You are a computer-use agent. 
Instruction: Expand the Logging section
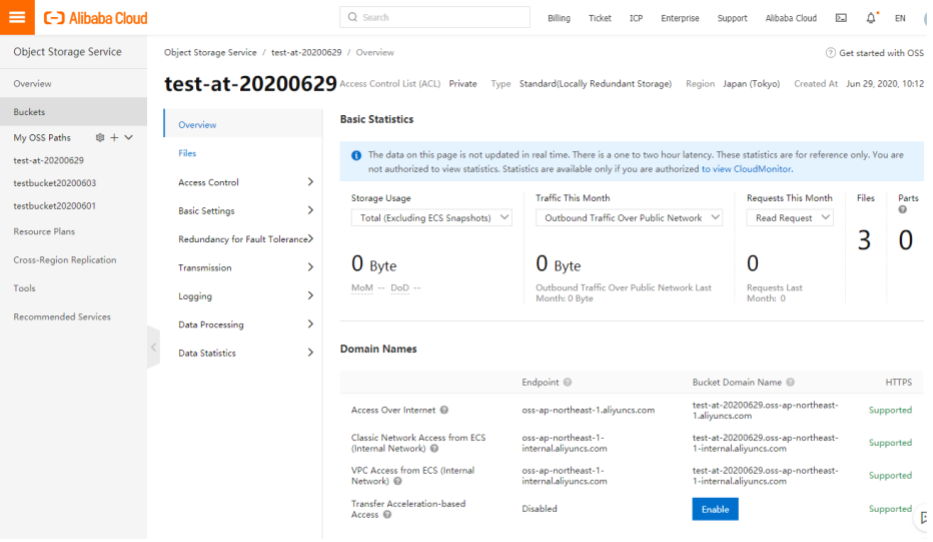(x=245, y=296)
